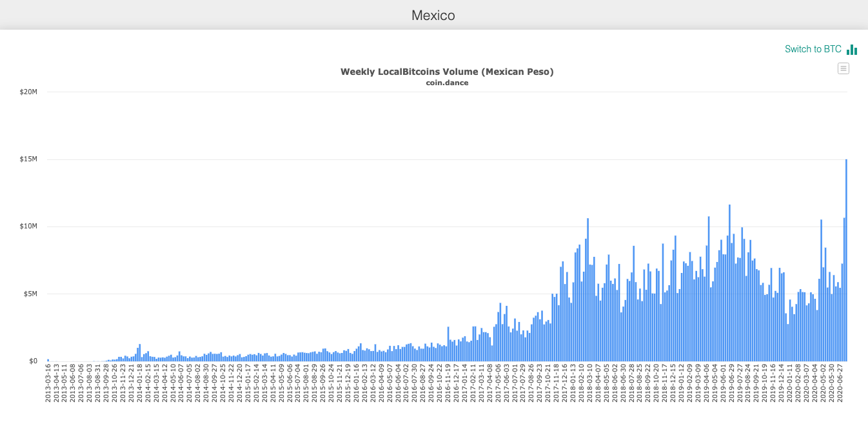The width and height of the screenshot is (868, 422).
Task: Click the Mexico page header
Action: 433,15
